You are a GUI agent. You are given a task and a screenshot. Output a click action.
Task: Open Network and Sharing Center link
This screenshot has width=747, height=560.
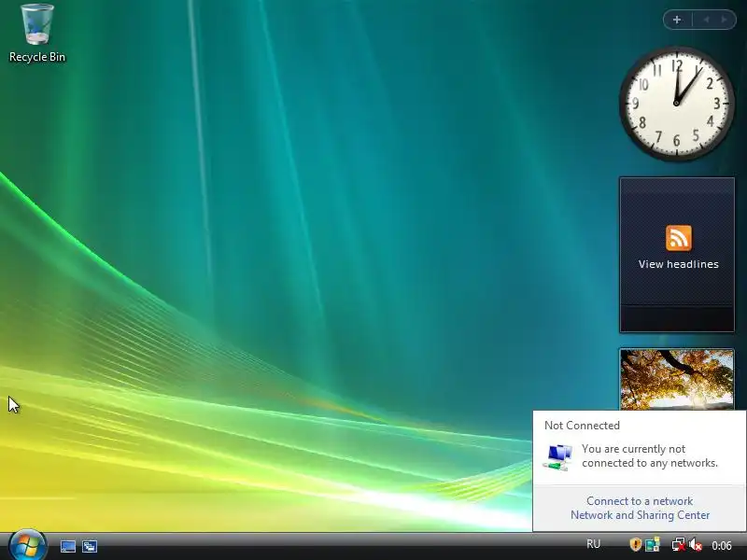point(640,515)
